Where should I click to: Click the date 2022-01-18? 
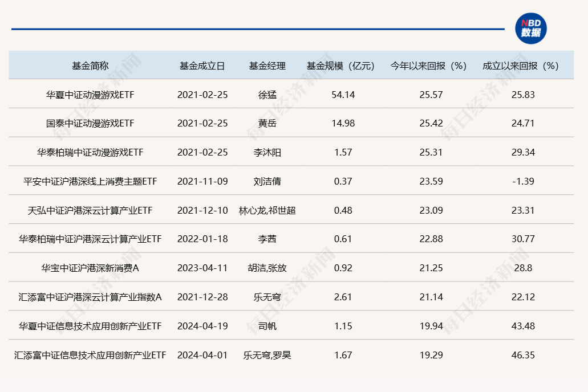202,239
